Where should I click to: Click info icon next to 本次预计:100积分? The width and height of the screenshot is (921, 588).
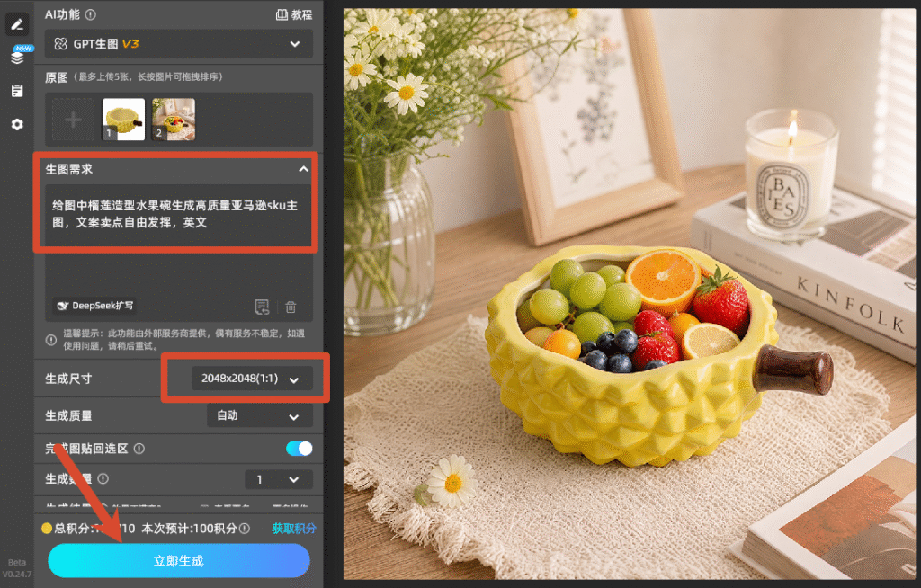[245, 529]
